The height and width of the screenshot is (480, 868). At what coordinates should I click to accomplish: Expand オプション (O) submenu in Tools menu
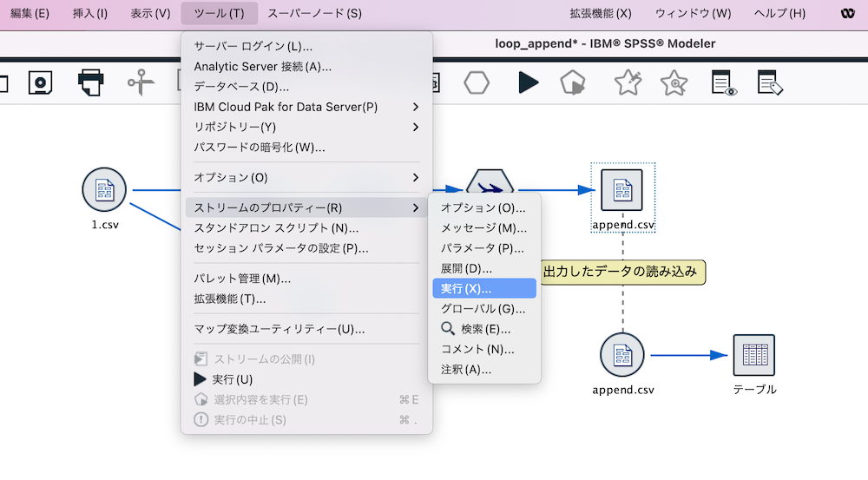[306, 178]
